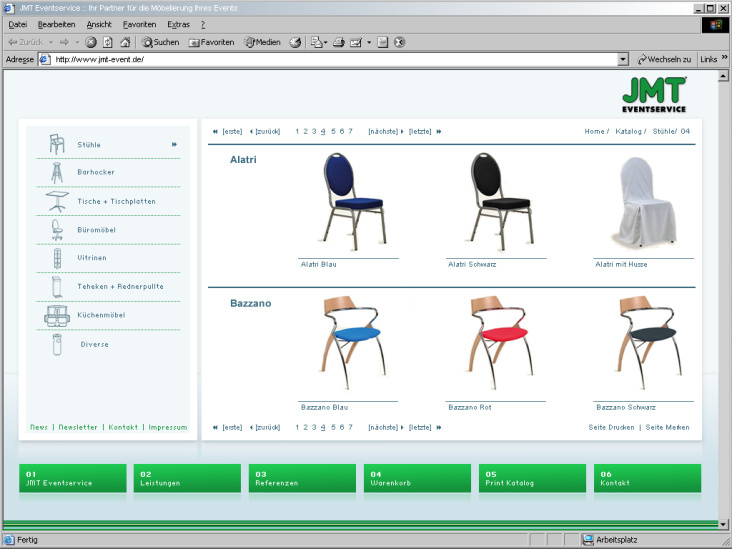Expand the Stühle category double arrow
The height and width of the screenshot is (549, 732).
pos(174,145)
